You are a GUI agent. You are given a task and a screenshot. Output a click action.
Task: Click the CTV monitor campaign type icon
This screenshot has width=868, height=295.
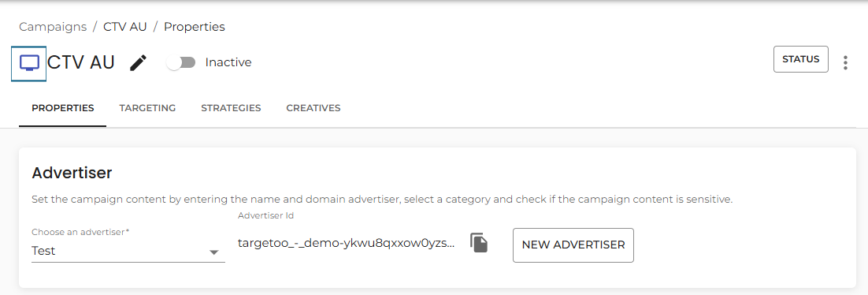point(29,62)
